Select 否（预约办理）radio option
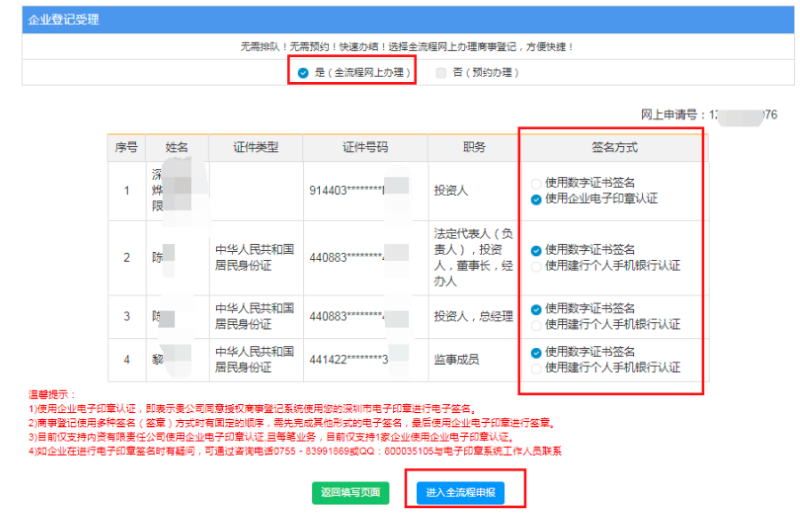The image size is (800, 516). pyautogui.click(x=442, y=73)
